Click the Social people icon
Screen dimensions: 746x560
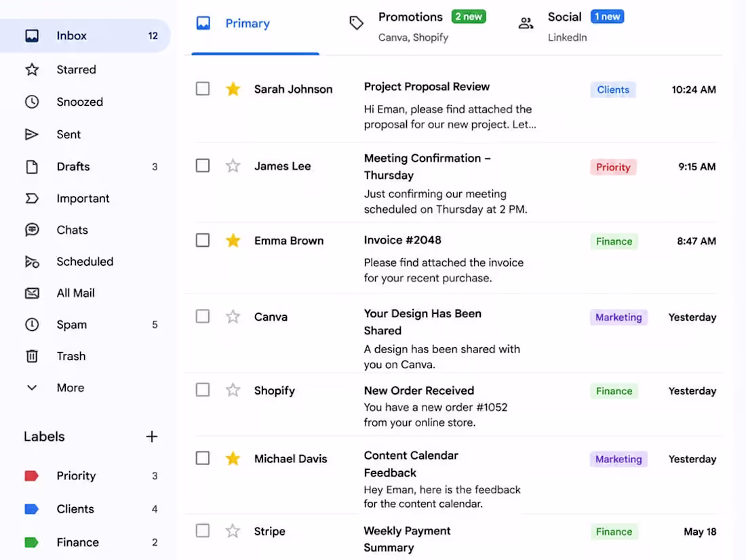click(x=526, y=23)
